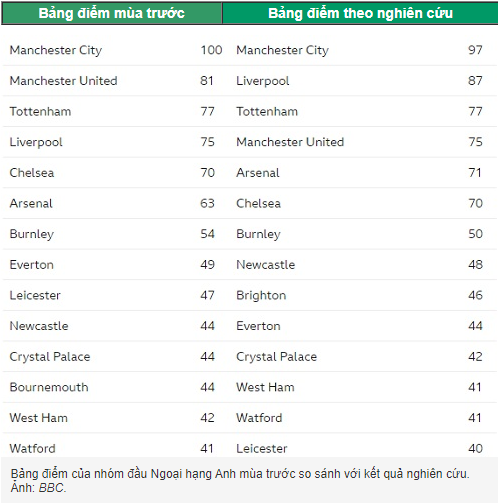Select Liverpool in the research table
This screenshot has height=503, width=498.
[x=263, y=81]
